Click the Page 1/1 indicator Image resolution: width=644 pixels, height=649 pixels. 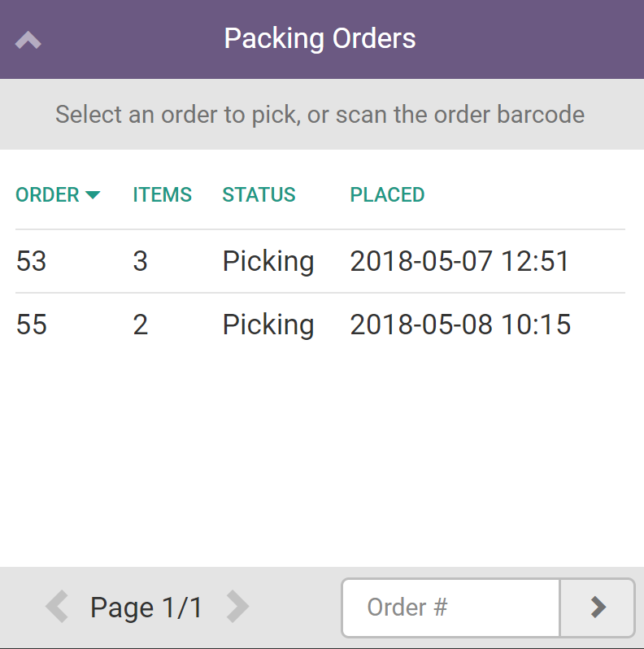point(146,607)
